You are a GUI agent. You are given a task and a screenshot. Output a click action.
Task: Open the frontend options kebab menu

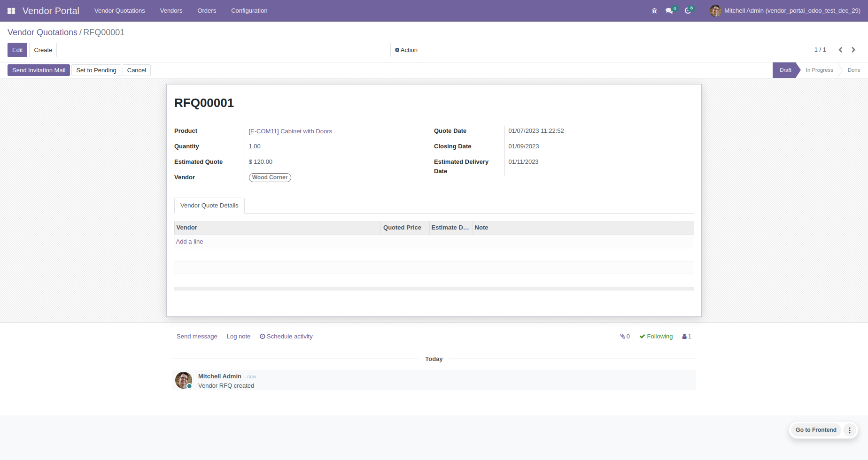(x=850, y=430)
